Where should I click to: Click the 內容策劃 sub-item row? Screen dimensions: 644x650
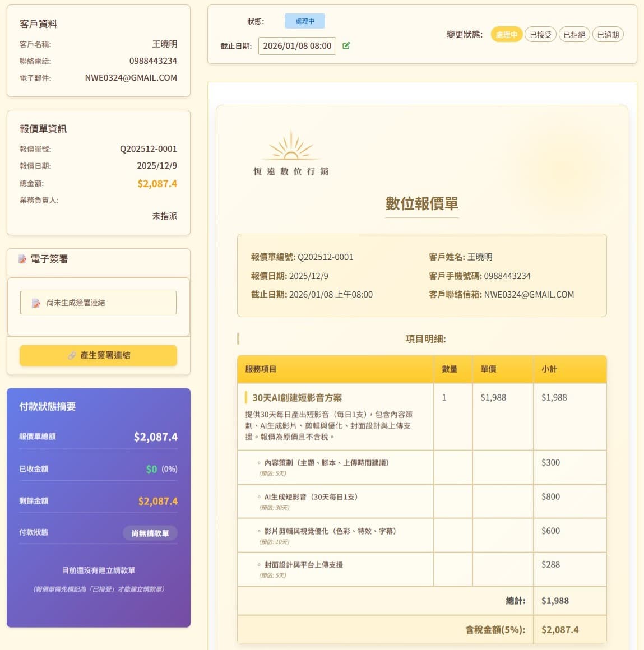point(326,463)
